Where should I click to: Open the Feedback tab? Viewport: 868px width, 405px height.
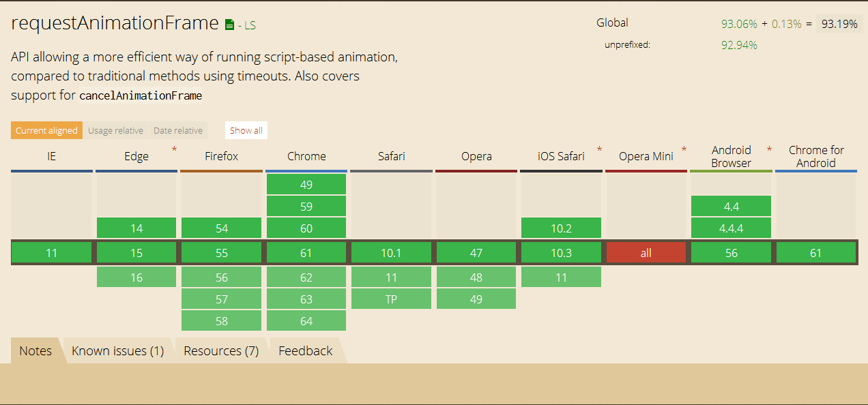pos(305,351)
